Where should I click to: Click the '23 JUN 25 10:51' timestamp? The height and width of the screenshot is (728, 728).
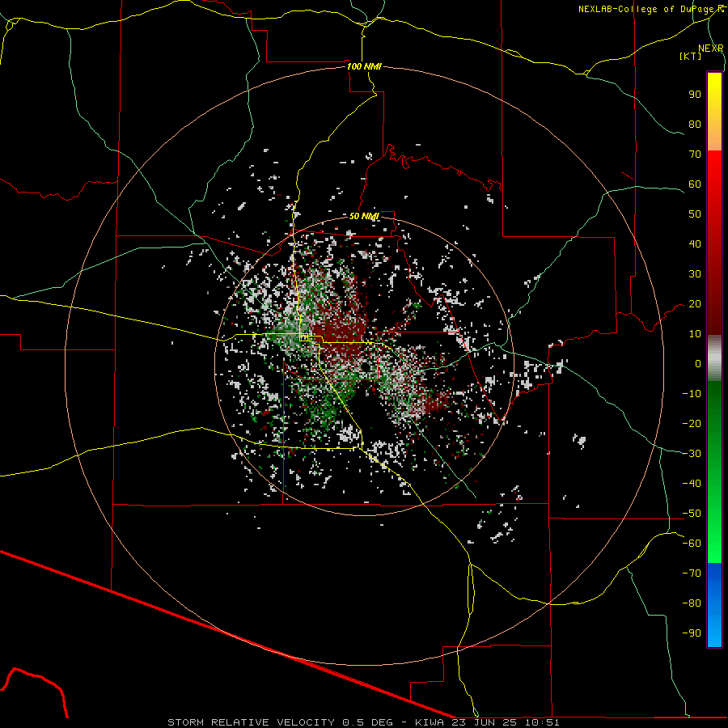point(506,722)
